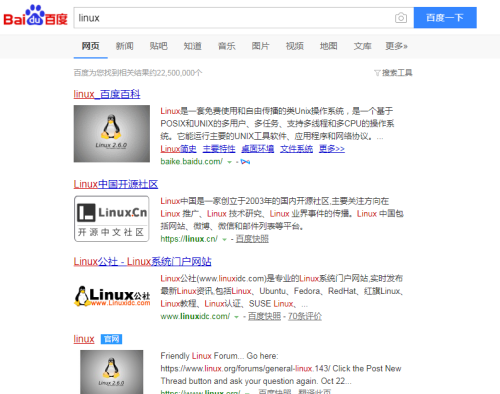The image size is (500, 394).
Task: Click the penguin thumbnail in linux.org result
Action: [112, 372]
